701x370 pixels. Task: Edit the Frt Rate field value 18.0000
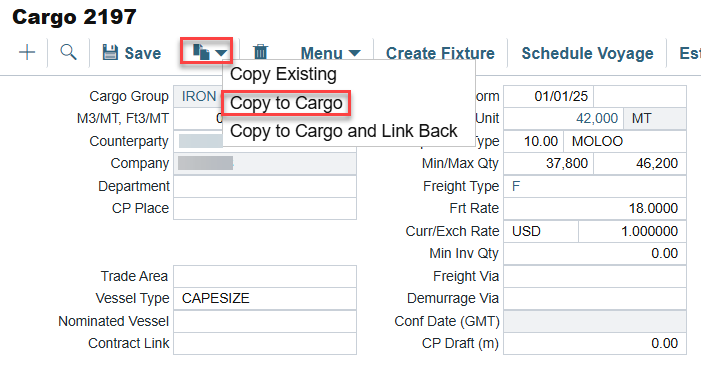coord(595,208)
